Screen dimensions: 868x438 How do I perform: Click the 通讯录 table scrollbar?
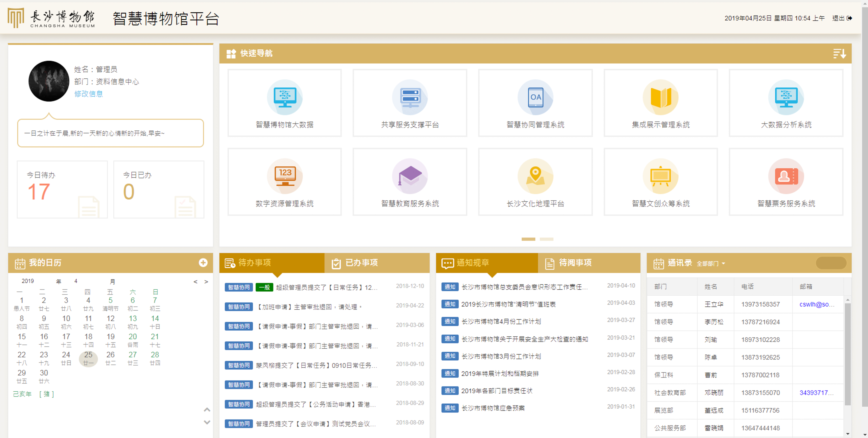[847, 354]
